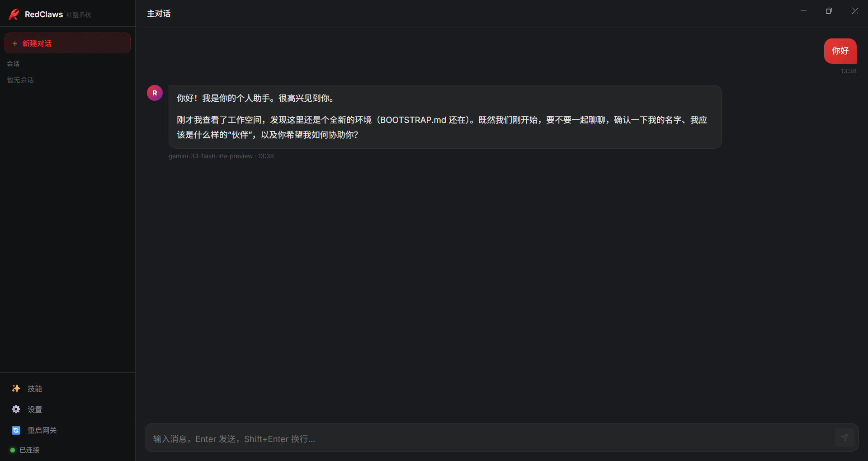Click the 你好 user message bubble
Screen dimensions: 868x461
point(840,51)
